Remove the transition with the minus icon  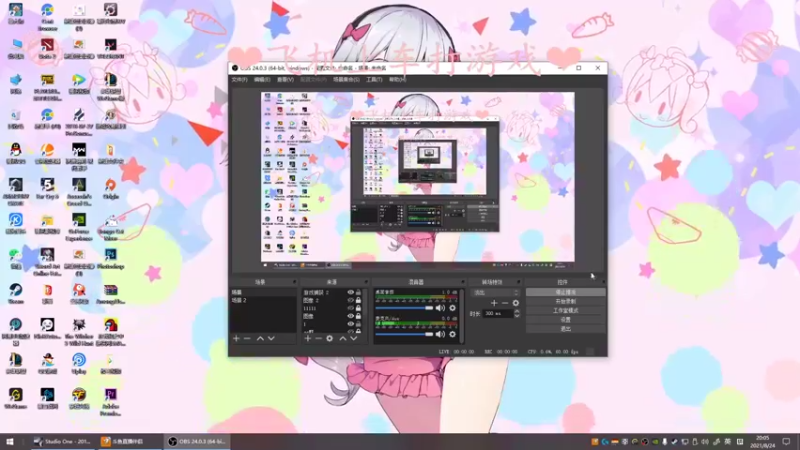pyautogui.click(x=505, y=303)
